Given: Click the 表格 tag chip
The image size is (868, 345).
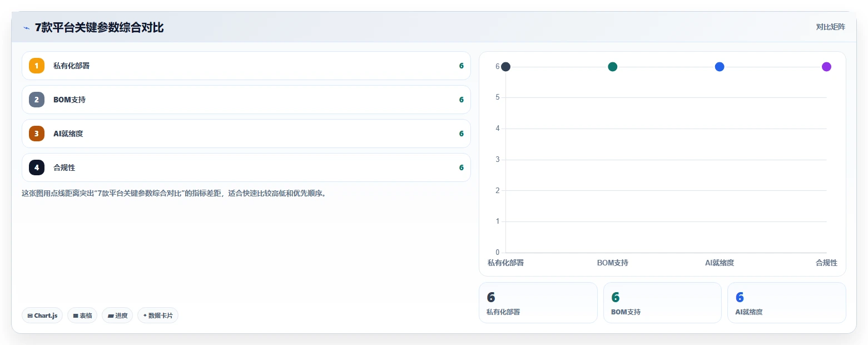Looking at the screenshot, I should coord(82,316).
